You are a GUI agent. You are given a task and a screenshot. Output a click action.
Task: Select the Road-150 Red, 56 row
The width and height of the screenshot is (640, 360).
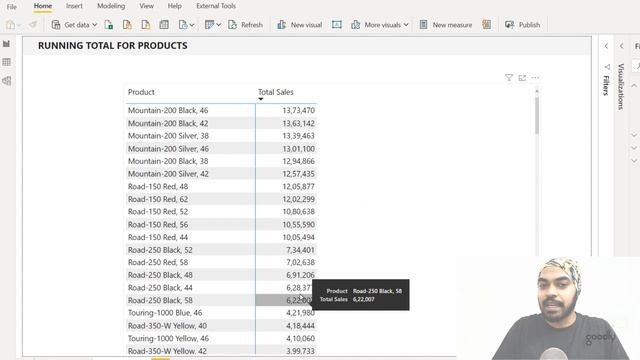coord(221,224)
